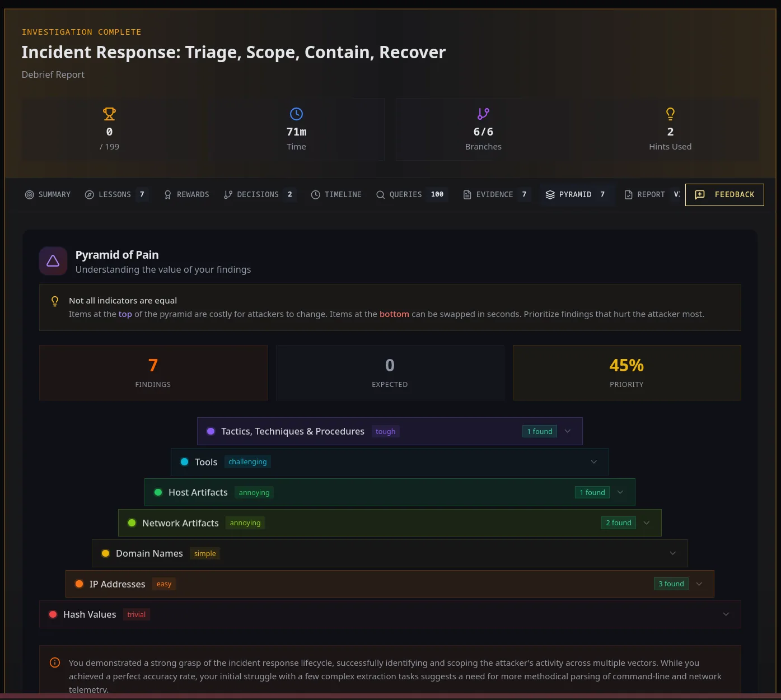This screenshot has height=700, width=781.
Task: Open the Report tab
Action: (x=651, y=194)
